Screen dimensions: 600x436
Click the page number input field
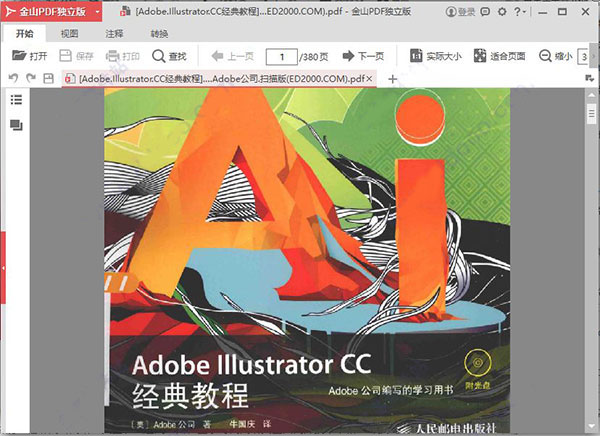point(282,57)
